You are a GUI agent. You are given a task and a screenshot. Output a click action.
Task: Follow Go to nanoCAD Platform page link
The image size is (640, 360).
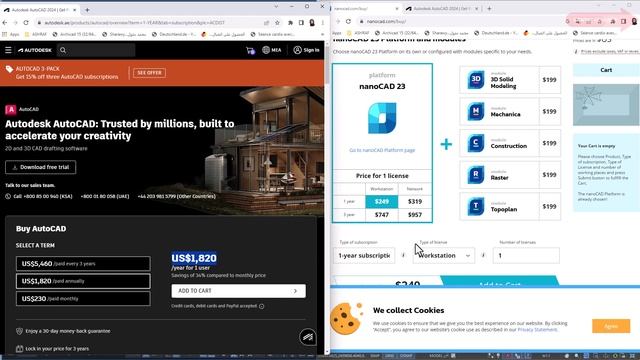382,150
